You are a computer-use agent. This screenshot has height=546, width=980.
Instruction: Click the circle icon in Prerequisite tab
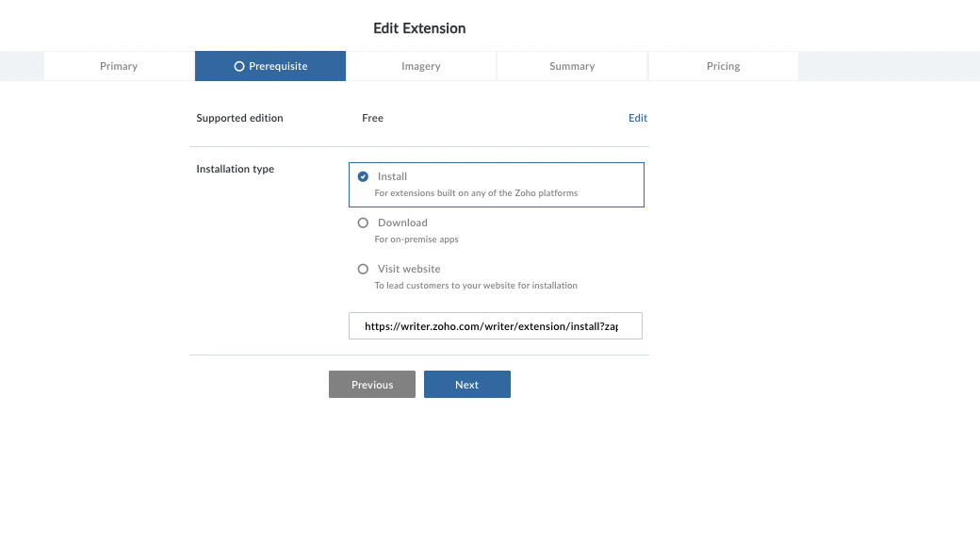[239, 66]
